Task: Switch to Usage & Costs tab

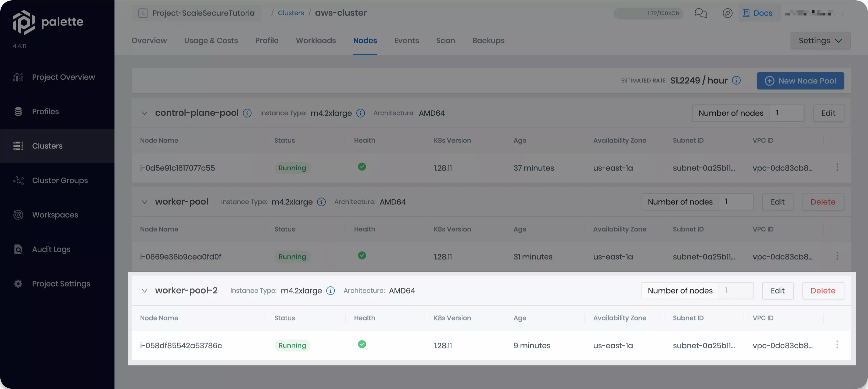Action: point(211,40)
